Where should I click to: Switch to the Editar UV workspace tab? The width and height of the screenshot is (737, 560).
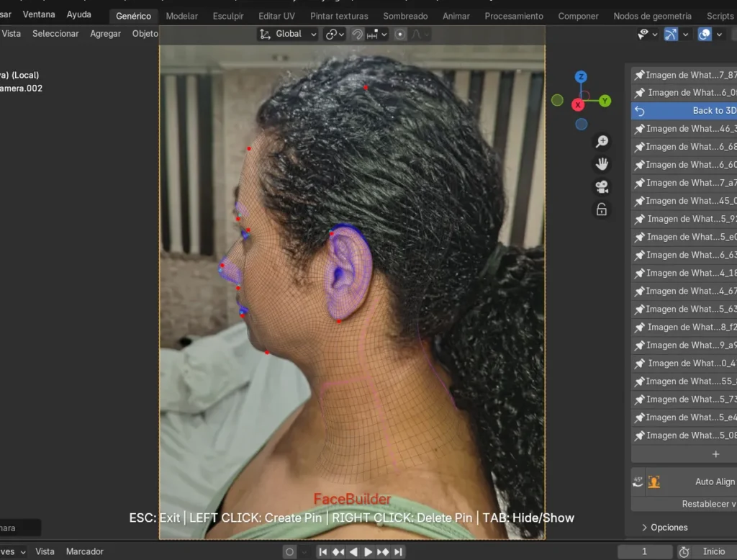(277, 16)
